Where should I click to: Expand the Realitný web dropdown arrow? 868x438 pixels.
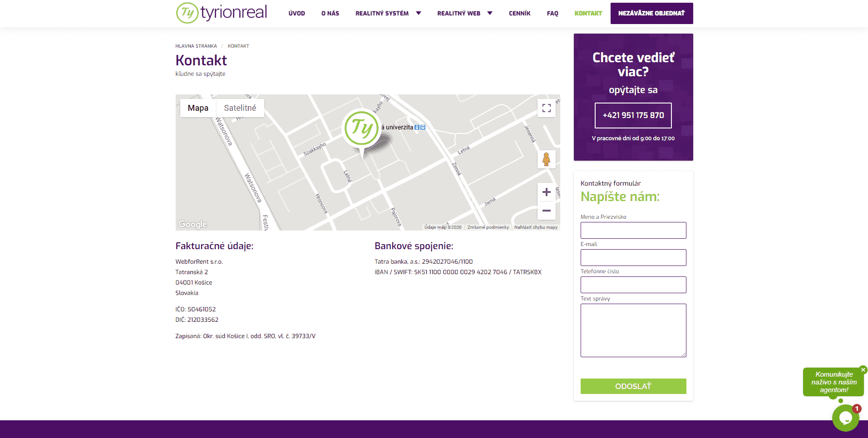click(490, 13)
